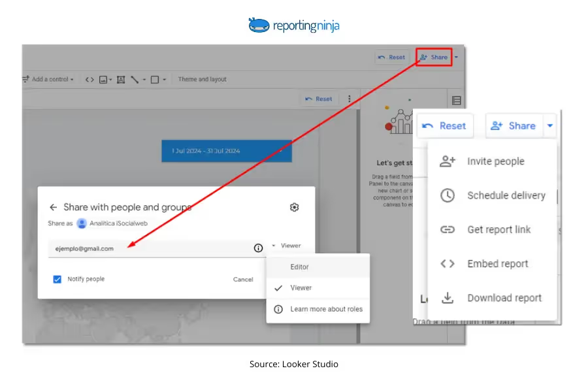Screen dimensions: 588x392
Task: Select the Shape rectangle toolbar icon
Action: tap(154, 80)
